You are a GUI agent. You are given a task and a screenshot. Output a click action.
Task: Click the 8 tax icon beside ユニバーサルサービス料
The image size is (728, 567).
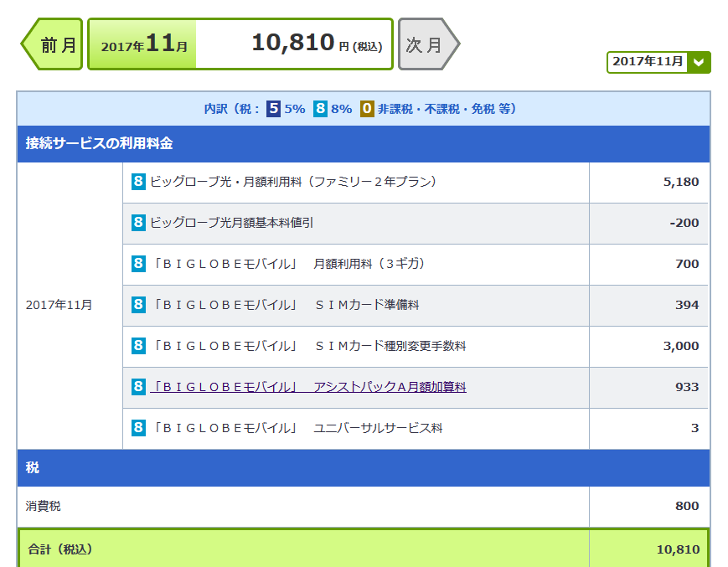(x=138, y=428)
